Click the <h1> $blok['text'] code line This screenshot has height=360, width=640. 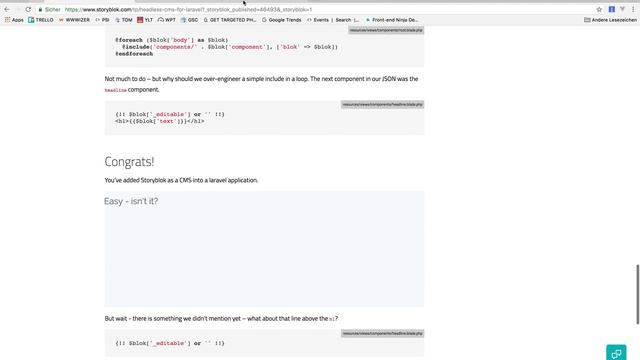pos(160,121)
